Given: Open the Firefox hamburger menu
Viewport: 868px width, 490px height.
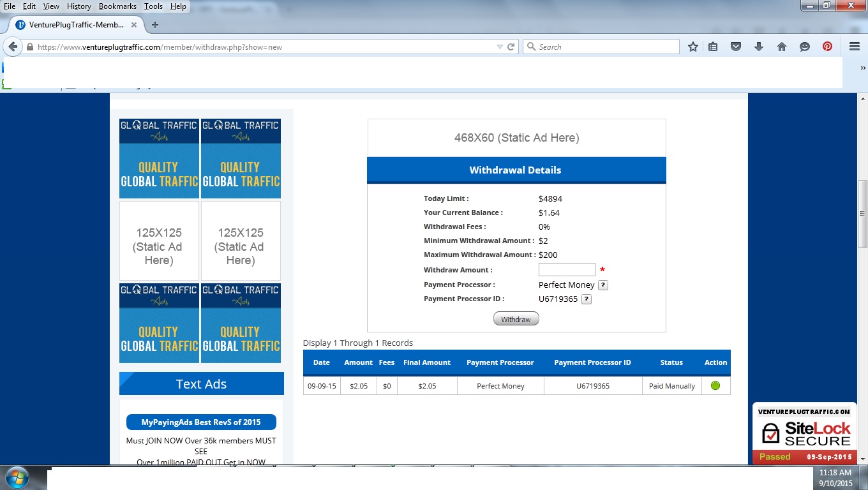Looking at the screenshot, I should click(x=855, y=47).
